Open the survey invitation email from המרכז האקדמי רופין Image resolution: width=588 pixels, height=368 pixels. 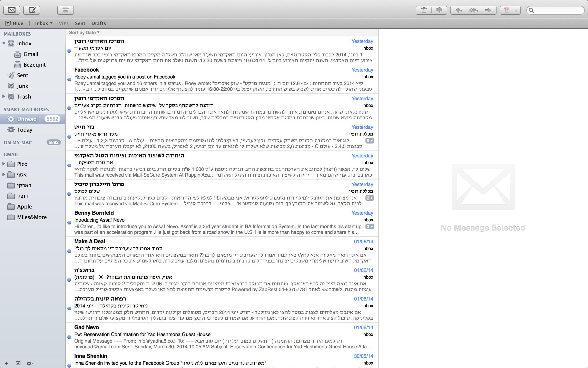pos(222,108)
